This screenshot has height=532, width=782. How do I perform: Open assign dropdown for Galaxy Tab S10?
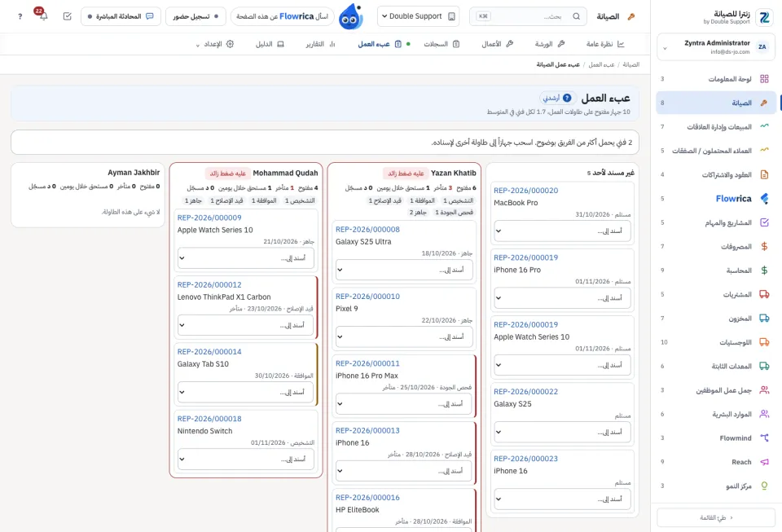point(245,392)
